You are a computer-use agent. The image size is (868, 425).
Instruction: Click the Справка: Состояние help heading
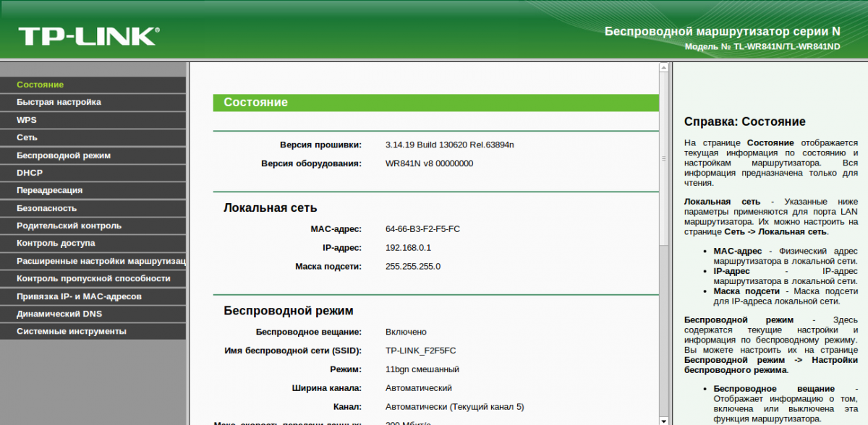click(x=745, y=121)
